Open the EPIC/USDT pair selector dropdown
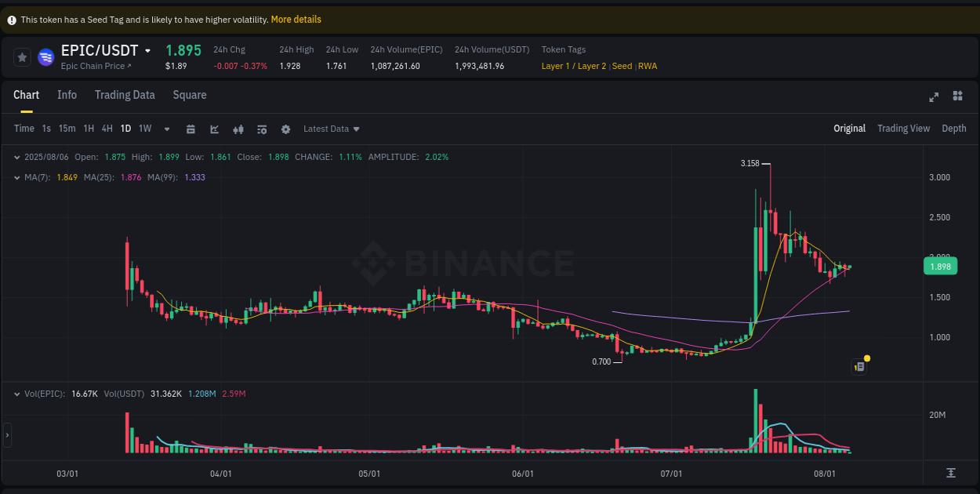 click(x=149, y=50)
